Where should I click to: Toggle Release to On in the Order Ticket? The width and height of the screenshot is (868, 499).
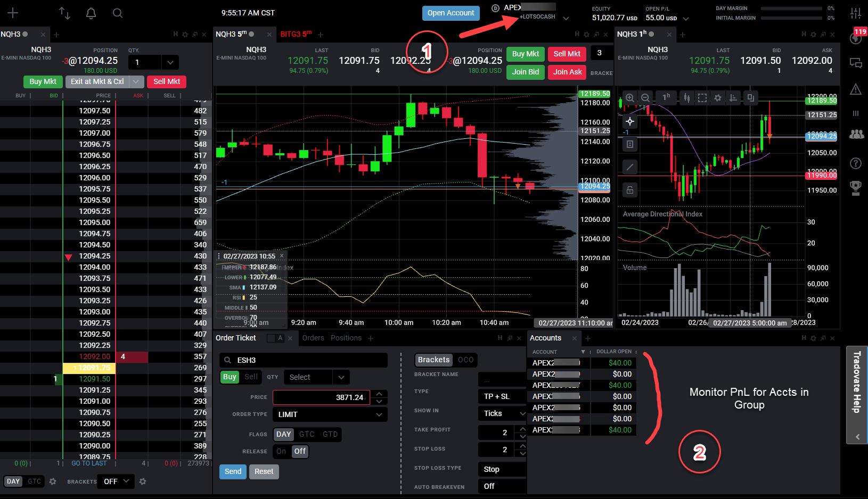pyautogui.click(x=281, y=451)
